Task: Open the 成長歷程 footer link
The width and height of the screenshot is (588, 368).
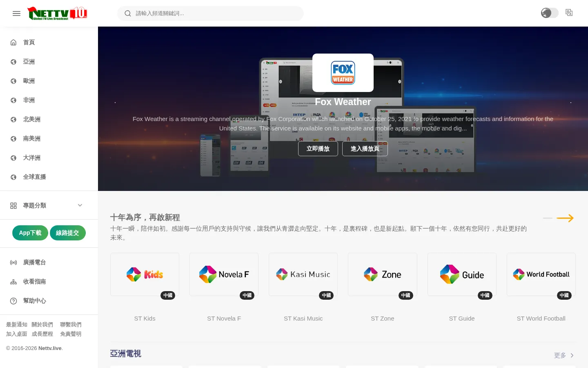Action: [42, 334]
